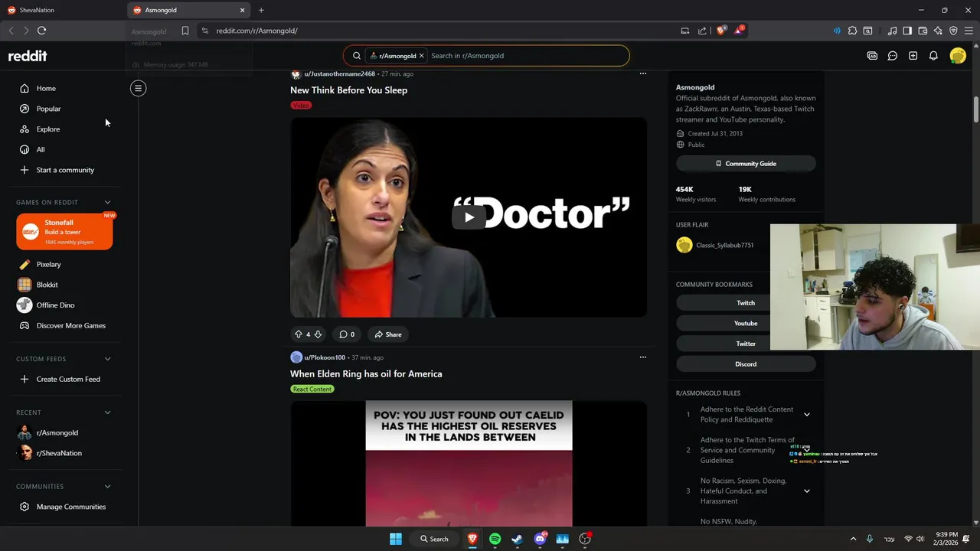The height and width of the screenshot is (551, 980).
Task: Open Steam from the taskbar
Action: click(518, 539)
